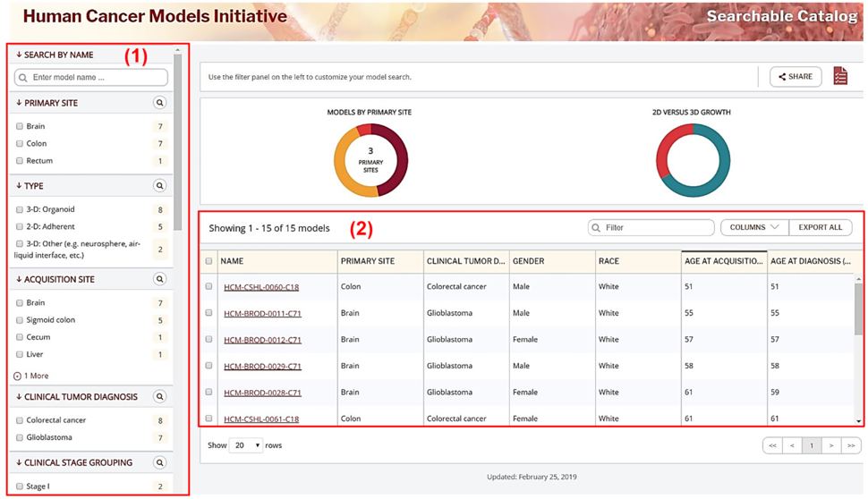This screenshot has height=499, width=868.
Task: Click the search icon beside Primary Site
Action: point(159,103)
